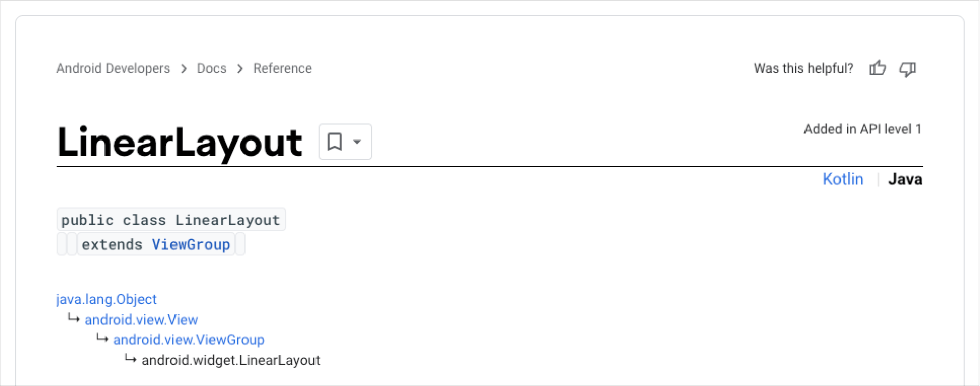Image resolution: width=980 pixels, height=386 pixels.
Task: Open the android.view.ViewGroup hierarchy link
Action: (189, 340)
